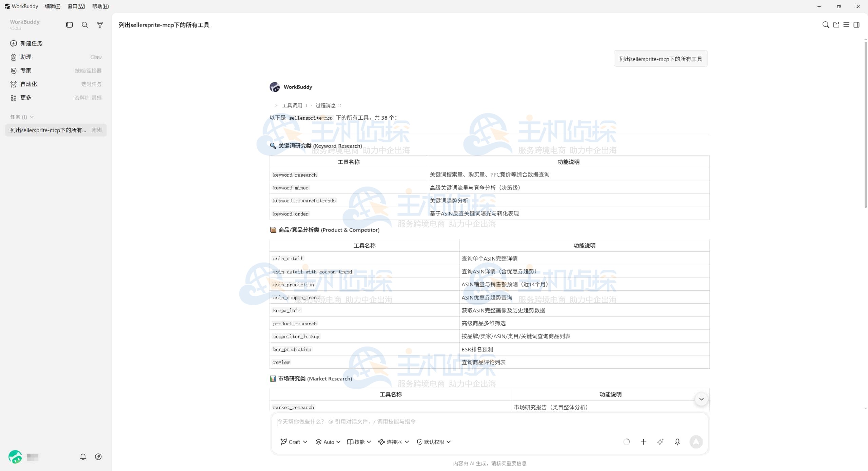Screen dimensions: 868x471
Task: Click the keepa_info table cell
Action: (364, 310)
